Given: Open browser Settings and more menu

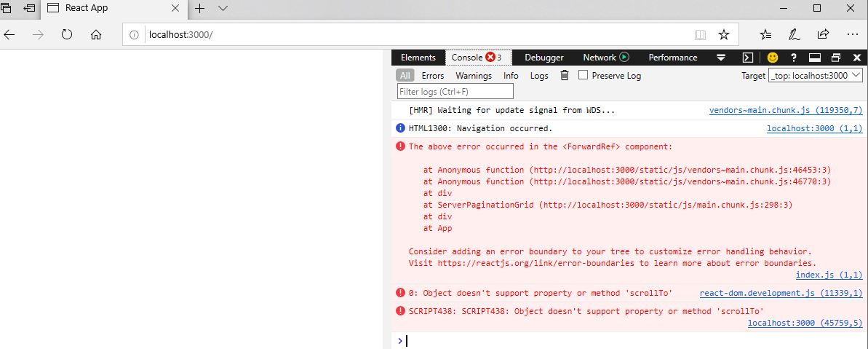Looking at the screenshot, I should [853, 34].
